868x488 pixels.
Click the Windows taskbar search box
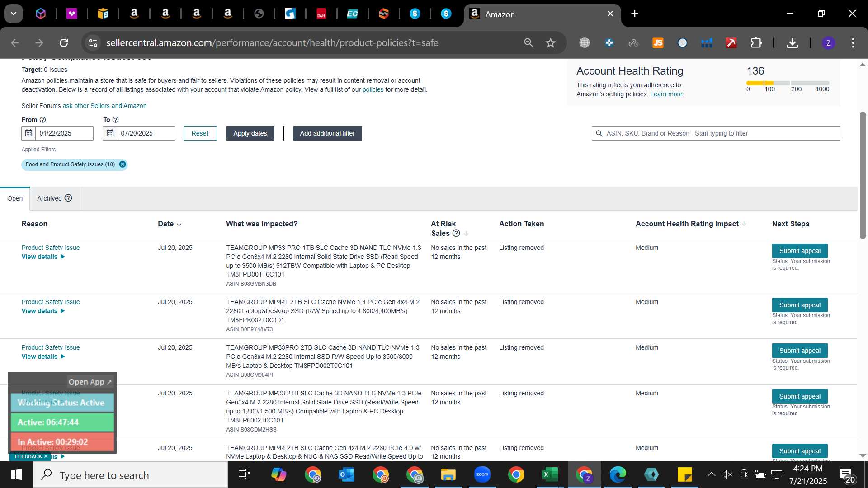(130, 475)
